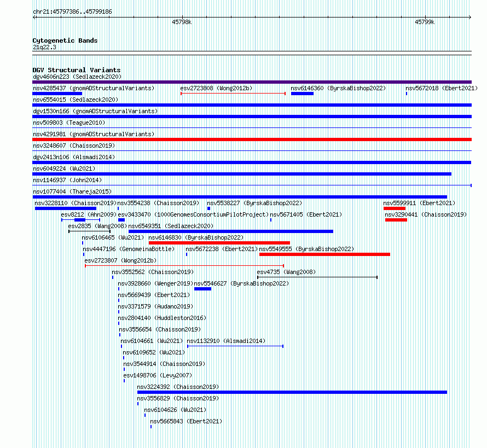This screenshot has width=487, height=448.
Task: Click the blue nsv3224392 variant bar
Action: coord(292,392)
